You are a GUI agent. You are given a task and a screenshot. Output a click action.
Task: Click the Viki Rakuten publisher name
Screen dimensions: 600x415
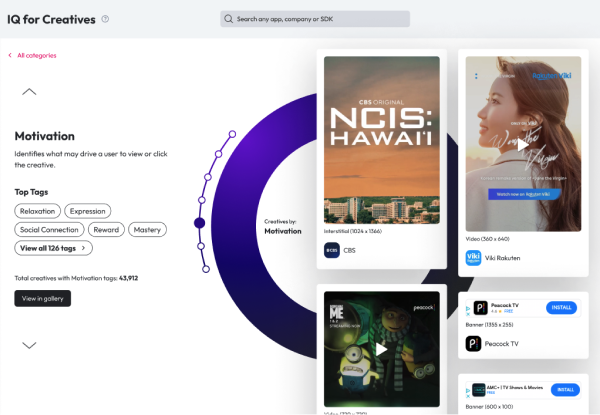tap(502, 258)
